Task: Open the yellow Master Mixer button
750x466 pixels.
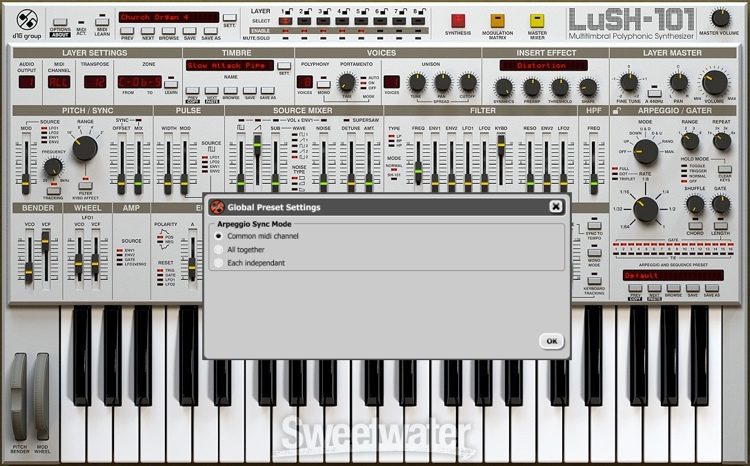Action: [x=537, y=21]
